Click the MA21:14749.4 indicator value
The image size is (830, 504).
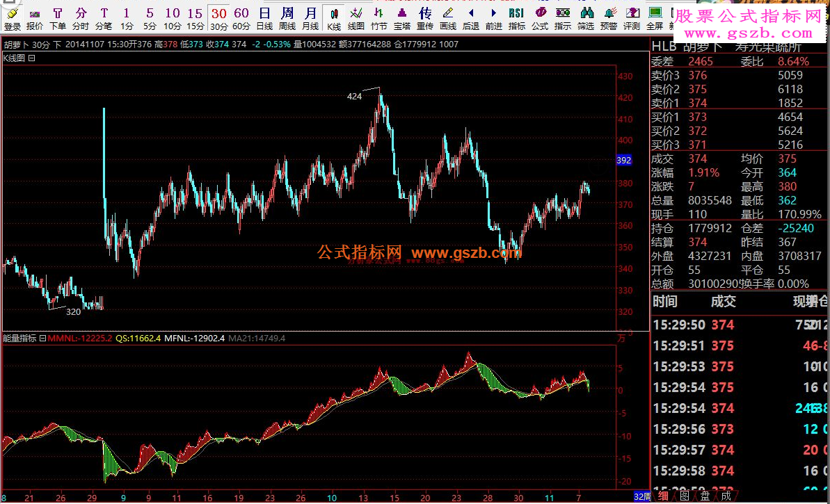click(x=257, y=338)
